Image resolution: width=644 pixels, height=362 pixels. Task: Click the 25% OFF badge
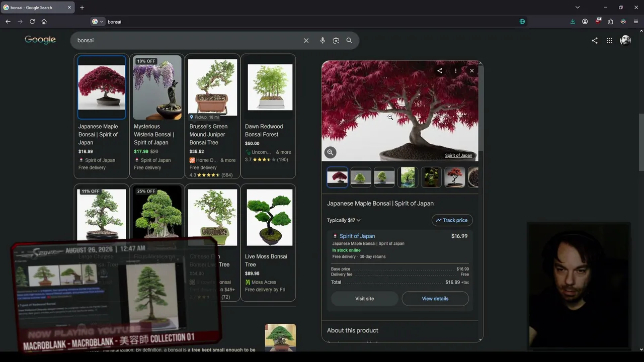[146, 192]
